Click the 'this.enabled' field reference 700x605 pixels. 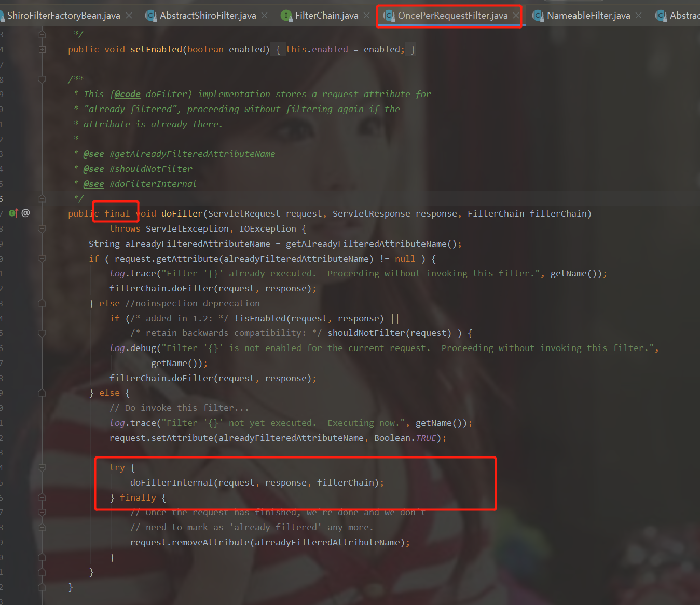pyautogui.click(x=317, y=49)
